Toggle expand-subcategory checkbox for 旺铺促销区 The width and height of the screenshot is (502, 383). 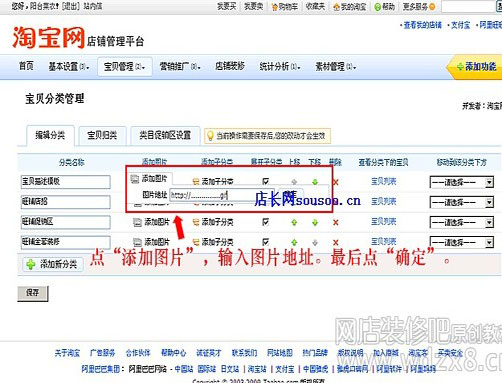click(266, 222)
